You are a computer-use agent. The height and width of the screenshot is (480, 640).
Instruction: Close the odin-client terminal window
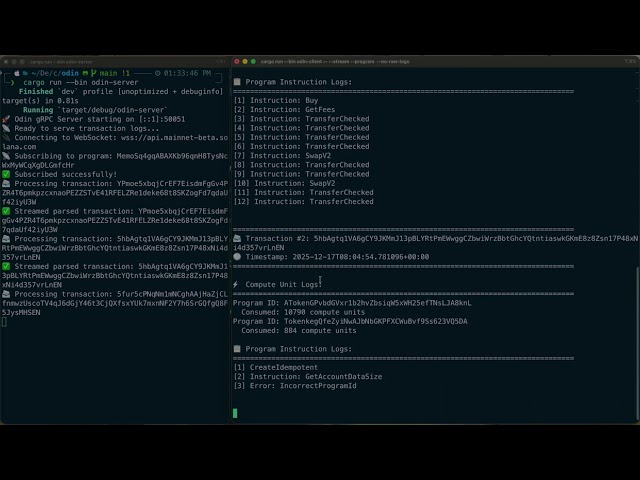(x=237, y=62)
